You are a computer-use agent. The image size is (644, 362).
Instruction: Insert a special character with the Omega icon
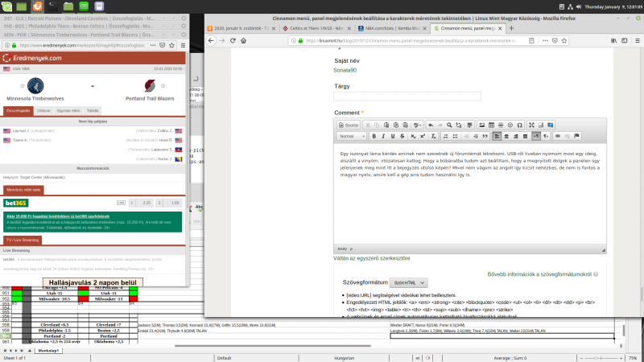(x=519, y=125)
